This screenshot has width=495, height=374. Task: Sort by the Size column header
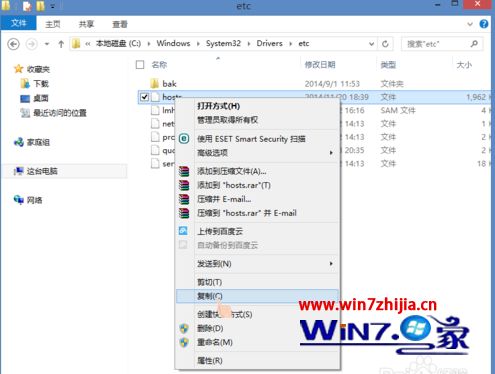tap(464, 65)
